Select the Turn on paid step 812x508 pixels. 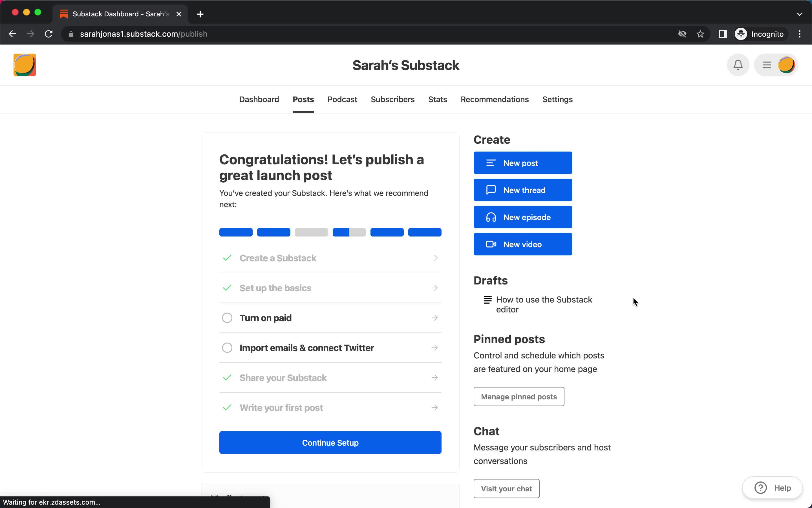point(330,318)
